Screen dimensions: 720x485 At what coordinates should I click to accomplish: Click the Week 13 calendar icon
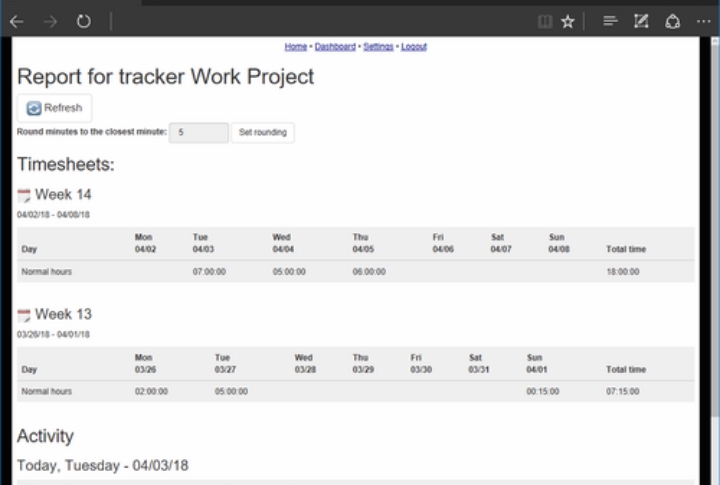24,315
